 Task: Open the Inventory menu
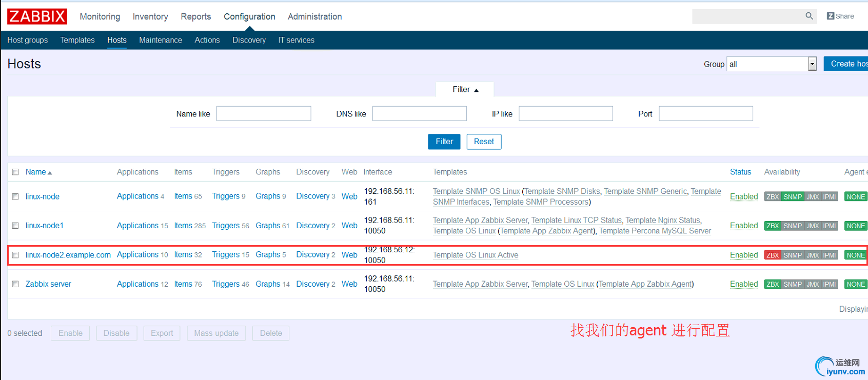point(150,17)
